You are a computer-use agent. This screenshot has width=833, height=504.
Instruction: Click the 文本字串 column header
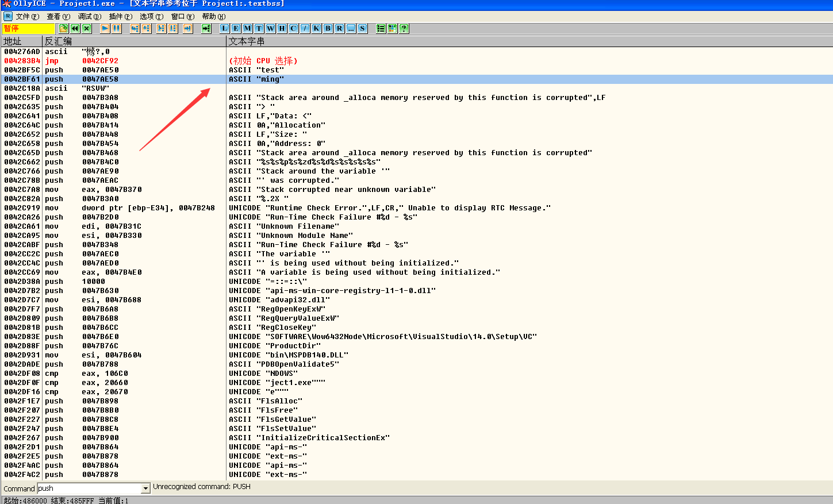246,41
